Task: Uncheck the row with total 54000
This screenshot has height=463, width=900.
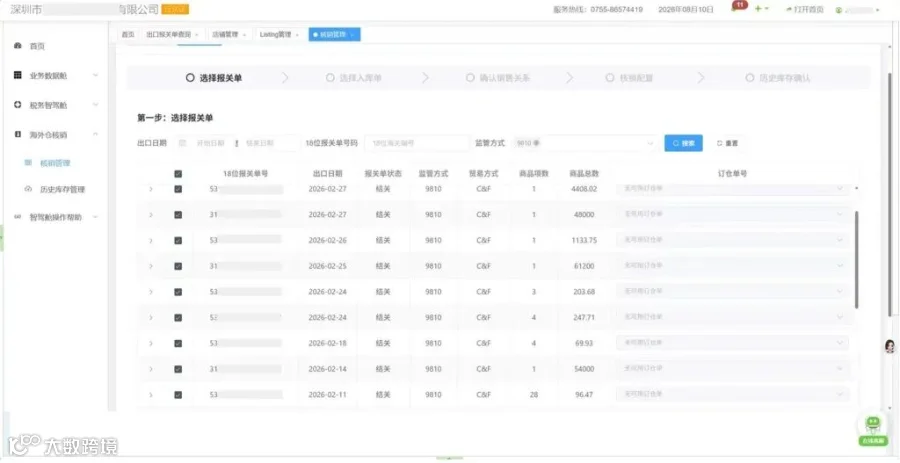Action: point(178,369)
